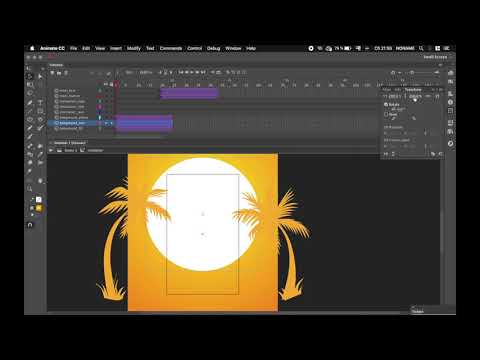The image size is (480, 360).
Task: Open the Control menu
Action: coord(194,48)
